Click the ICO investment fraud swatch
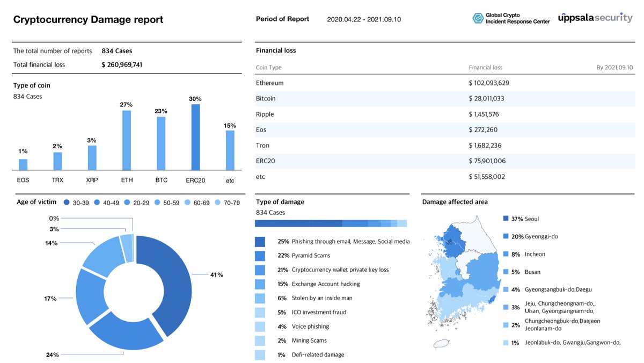This screenshot has width=644, height=363. [260, 312]
